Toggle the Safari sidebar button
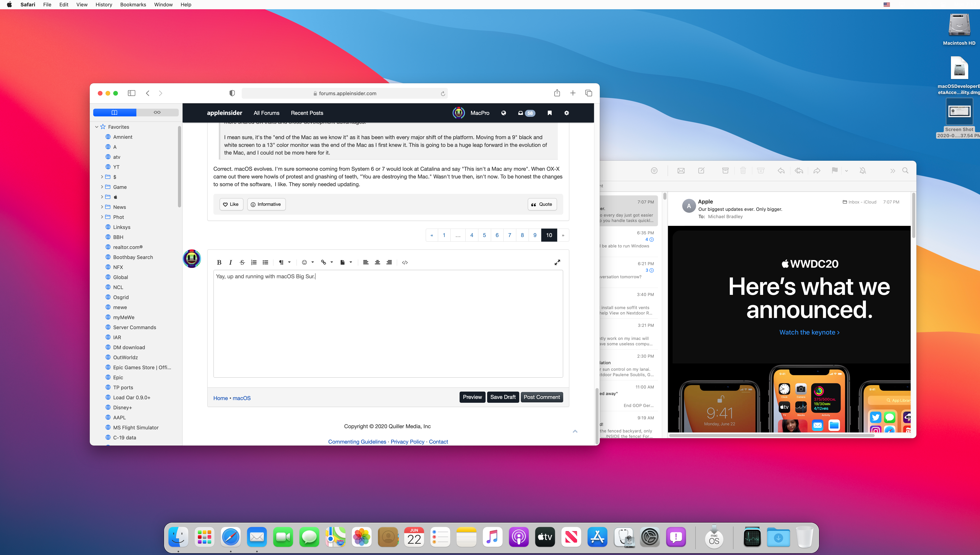The image size is (980, 555). pyautogui.click(x=131, y=93)
